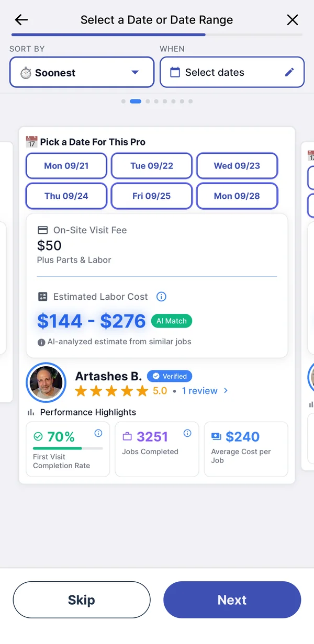Image resolution: width=314 pixels, height=644 pixels.
Task: Tap the info icon on Jobs Completed card
Action: pyautogui.click(x=187, y=433)
